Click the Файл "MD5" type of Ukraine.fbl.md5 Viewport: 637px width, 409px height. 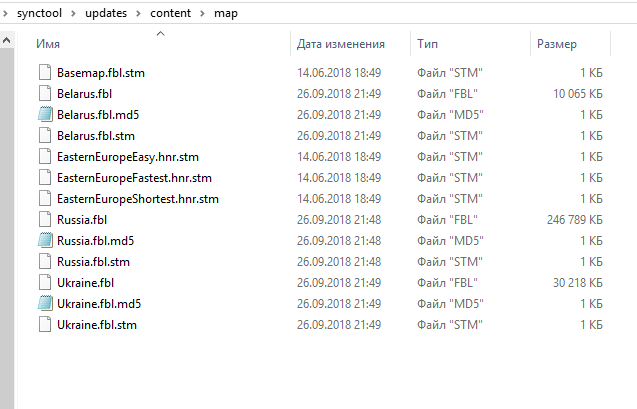pyautogui.click(x=450, y=304)
